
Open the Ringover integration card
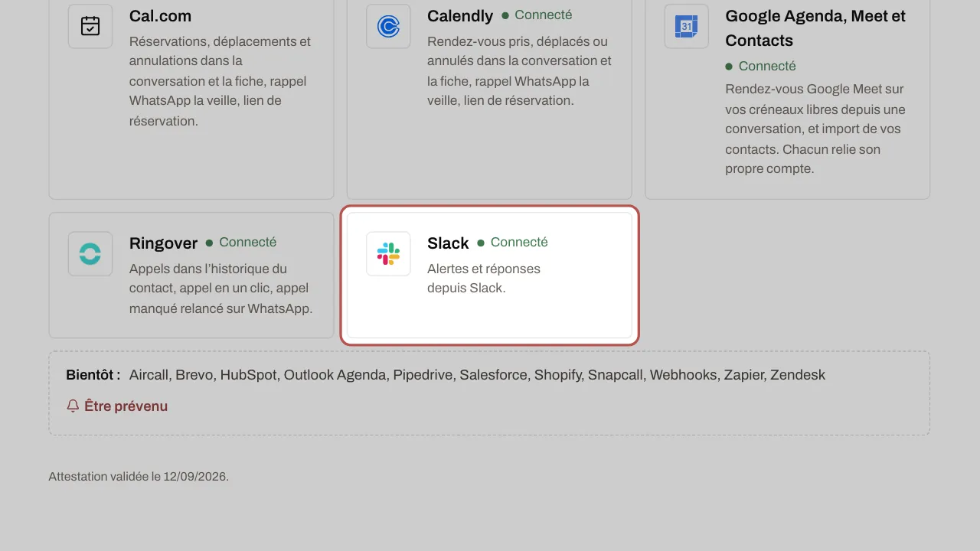(x=191, y=275)
